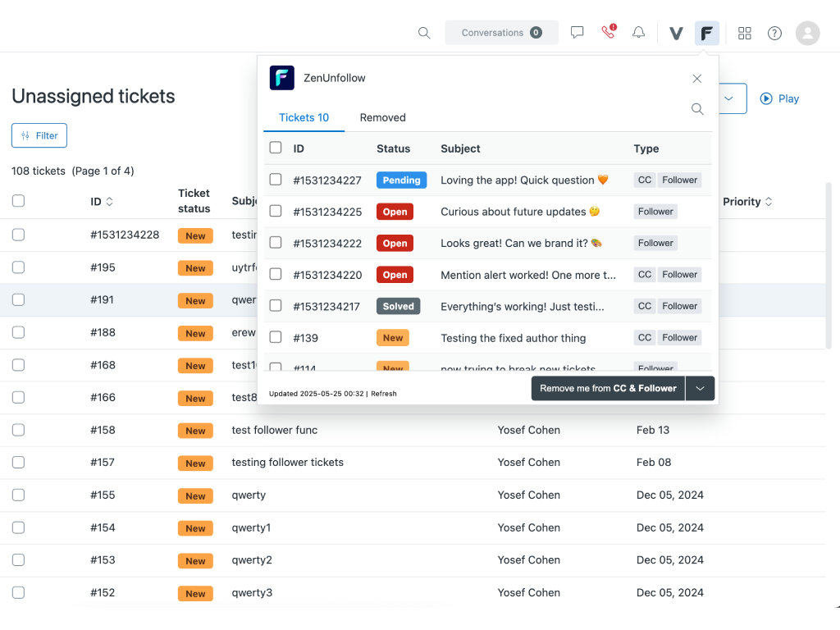
Task: Open the notifications bell
Action: (x=638, y=33)
